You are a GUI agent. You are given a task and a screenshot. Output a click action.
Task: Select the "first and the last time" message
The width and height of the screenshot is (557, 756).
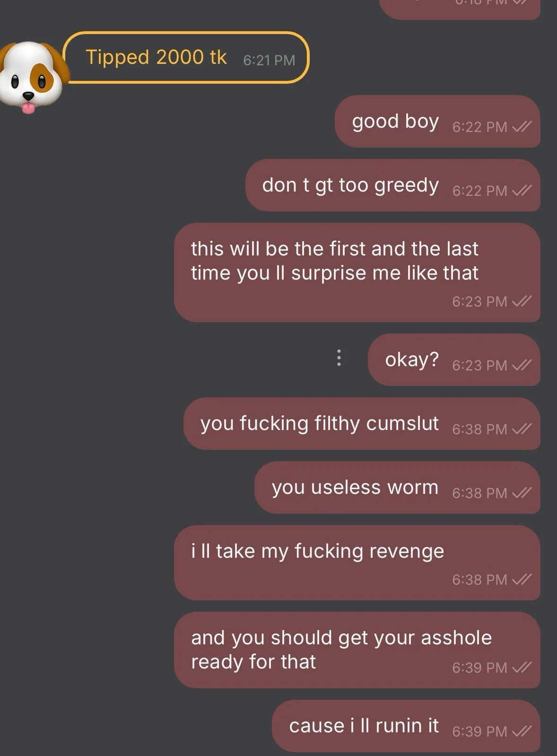pyautogui.click(x=357, y=273)
